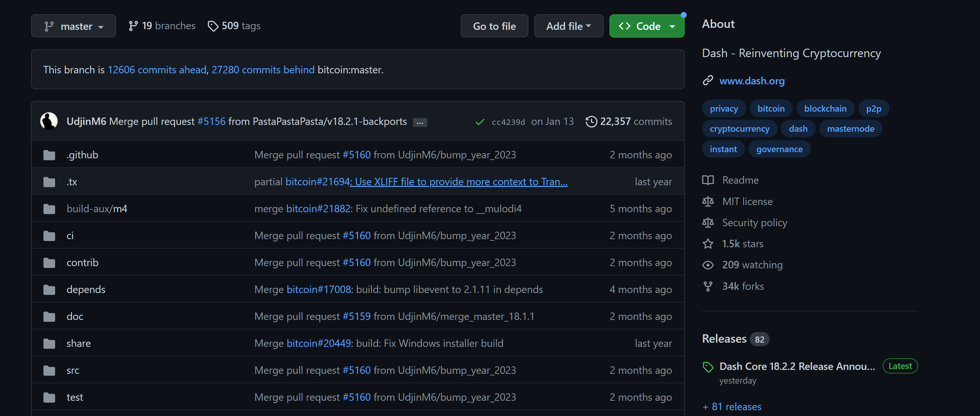The height and width of the screenshot is (416, 980).
Task: Click folder icon beside ci
Action: coord(49,236)
